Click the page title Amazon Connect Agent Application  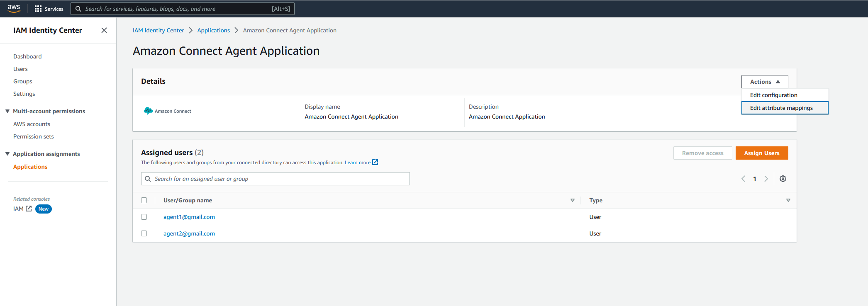[226, 51]
